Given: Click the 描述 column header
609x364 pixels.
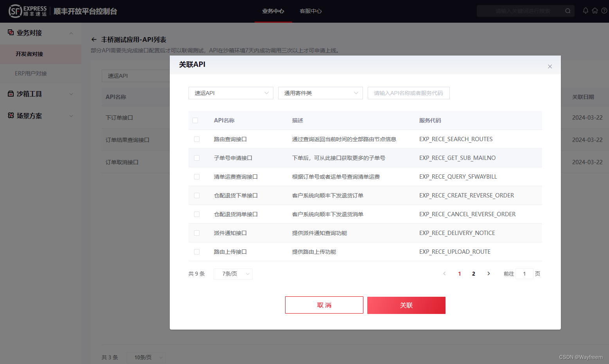Looking at the screenshot, I should tap(298, 120).
